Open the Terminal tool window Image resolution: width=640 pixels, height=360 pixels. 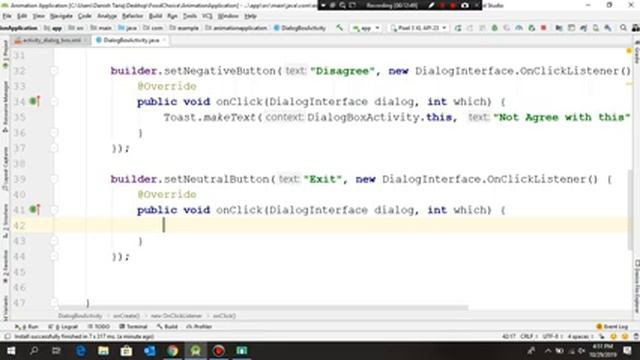point(133,327)
